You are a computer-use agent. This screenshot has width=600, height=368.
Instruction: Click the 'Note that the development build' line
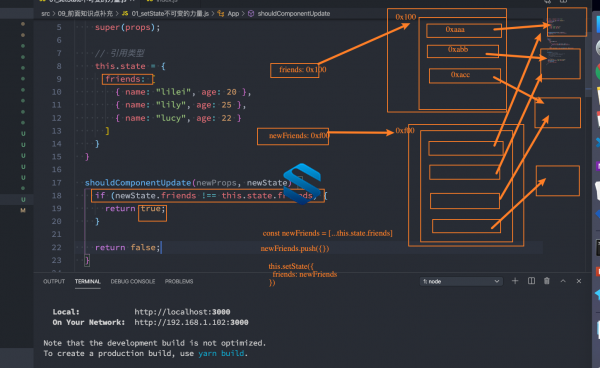pos(155,343)
